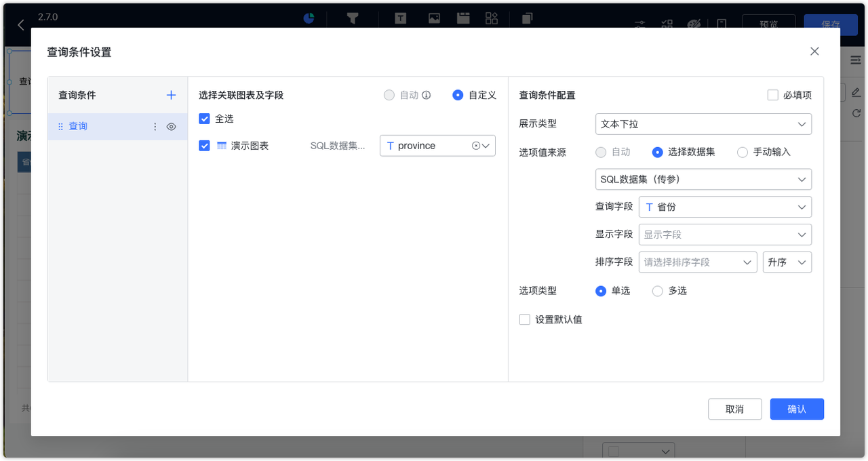Open the 显示字段 dropdown
Image resolution: width=868 pixels, height=461 pixels.
click(x=725, y=235)
